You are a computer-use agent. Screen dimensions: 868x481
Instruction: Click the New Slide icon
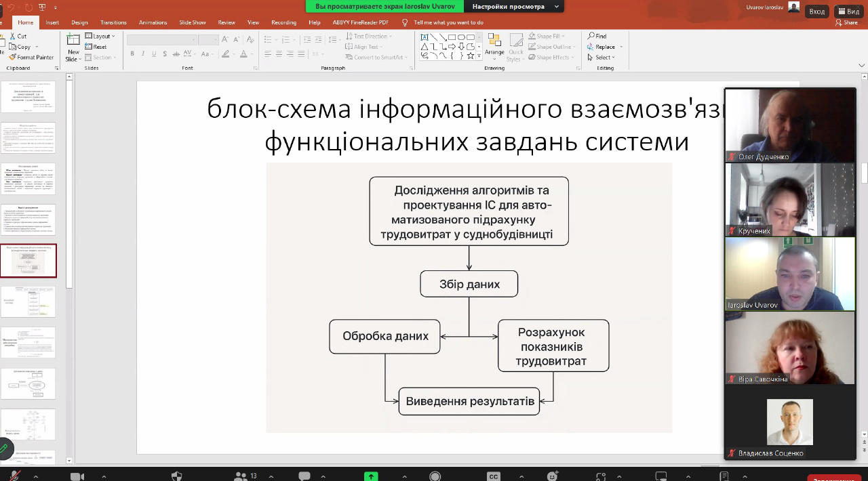coord(73,39)
